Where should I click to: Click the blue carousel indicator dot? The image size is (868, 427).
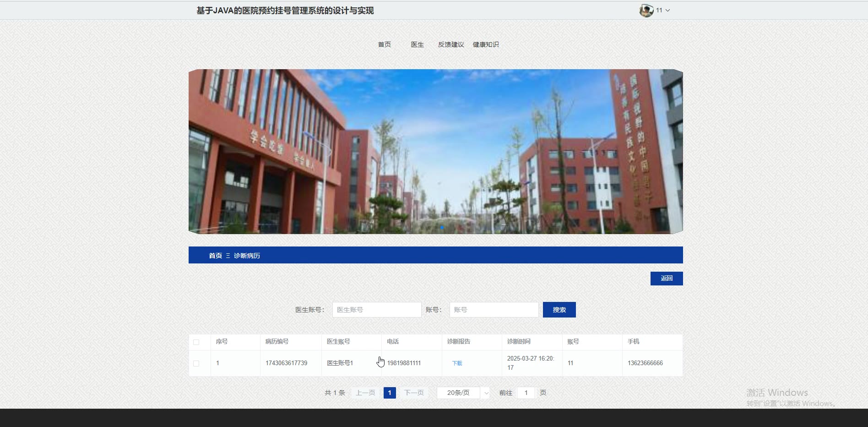tap(442, 227)
